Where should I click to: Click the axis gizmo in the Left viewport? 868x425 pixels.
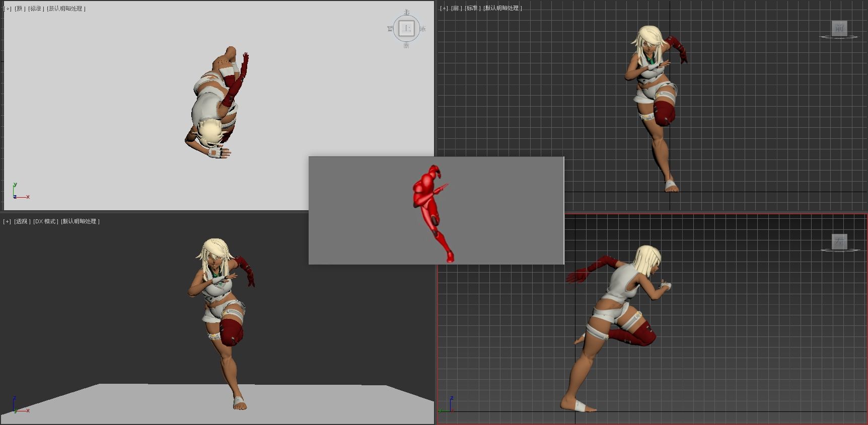(447, 405)
